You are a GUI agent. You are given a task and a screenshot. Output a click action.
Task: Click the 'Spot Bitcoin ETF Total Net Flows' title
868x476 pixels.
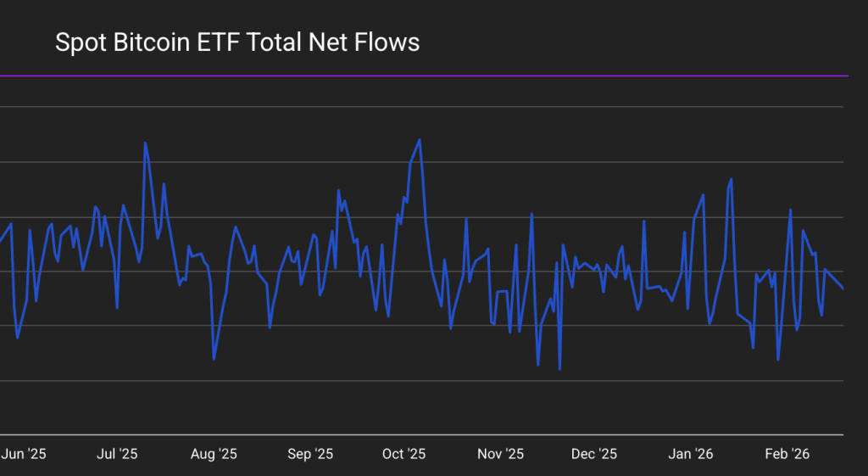click(237, 42)
